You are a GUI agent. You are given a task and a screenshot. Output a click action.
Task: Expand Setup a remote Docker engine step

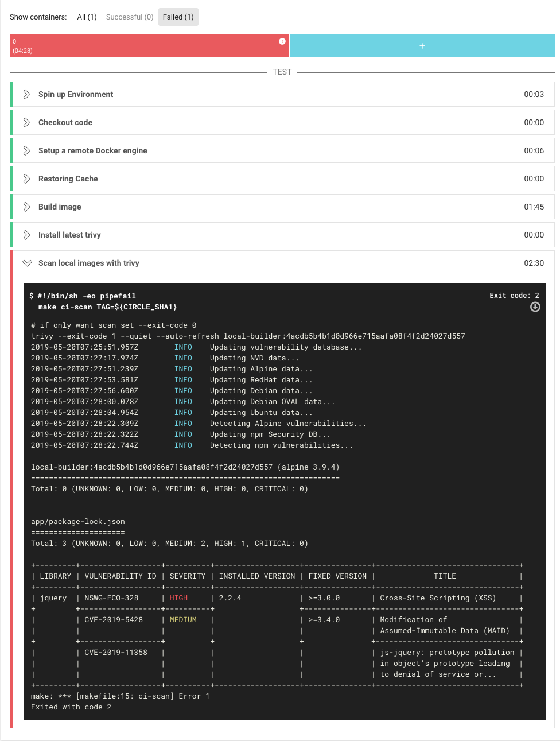coord(27,150)
